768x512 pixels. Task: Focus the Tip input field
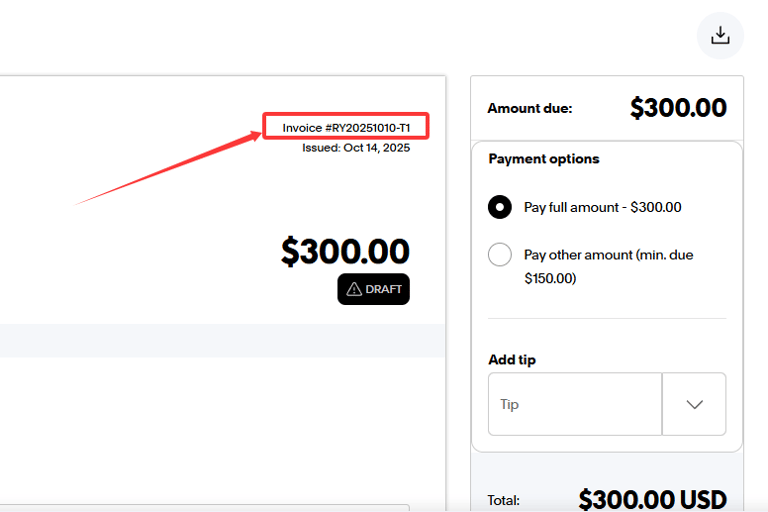tap(574, 404)
